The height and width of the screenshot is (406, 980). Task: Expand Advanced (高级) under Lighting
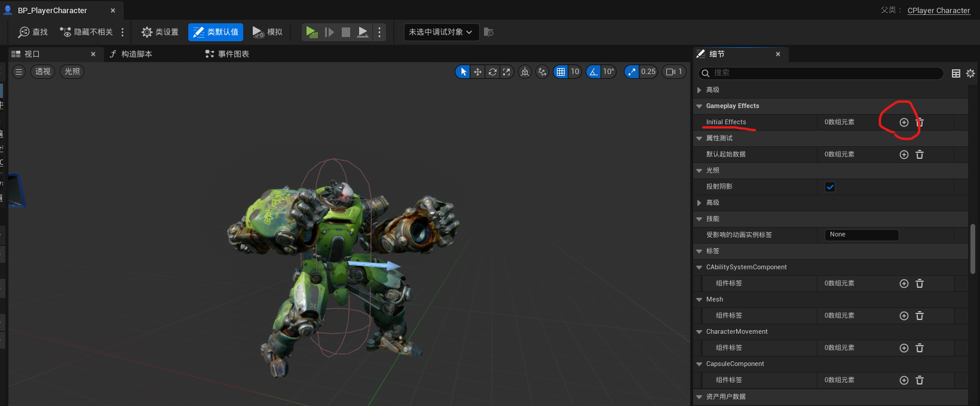699,203
